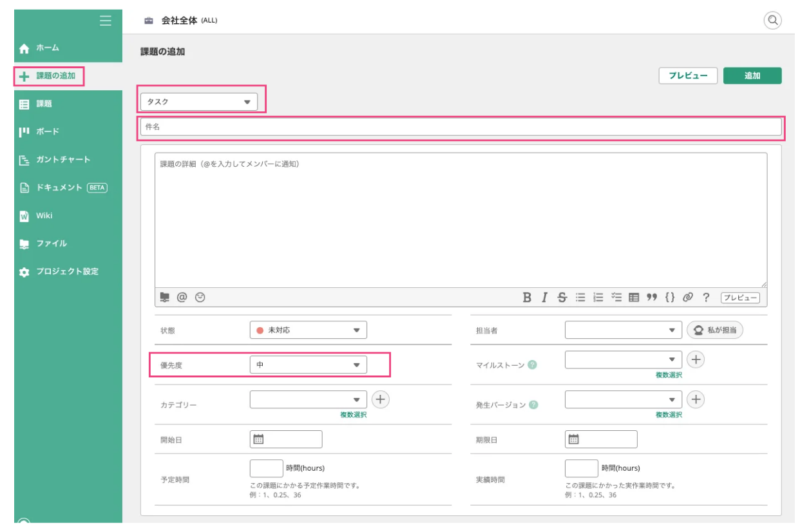Image resolution: width=809 pixels, height=532 pixels.
Task: Insert numbered list in editor
Action: click(598, 298)
